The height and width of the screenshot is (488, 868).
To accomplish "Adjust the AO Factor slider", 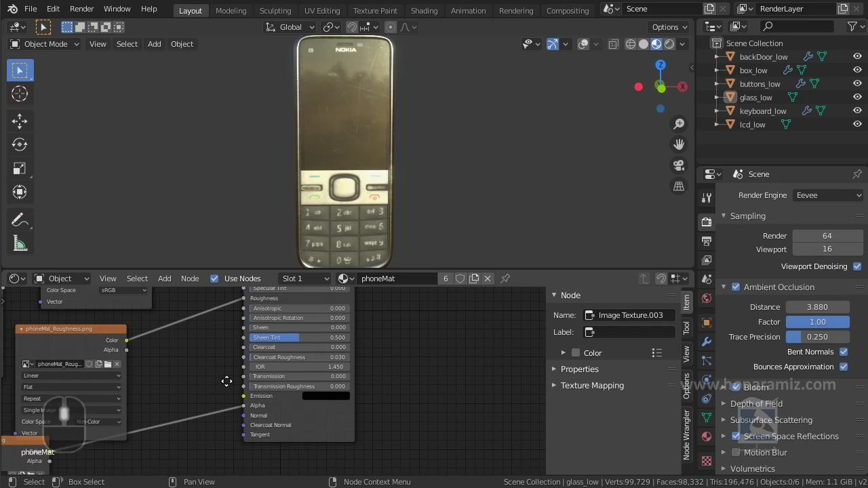I will click(x=817, y=322).
